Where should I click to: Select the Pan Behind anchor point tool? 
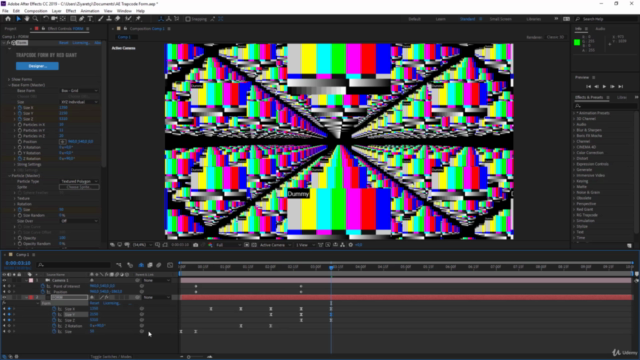click(x=63, y=19)
